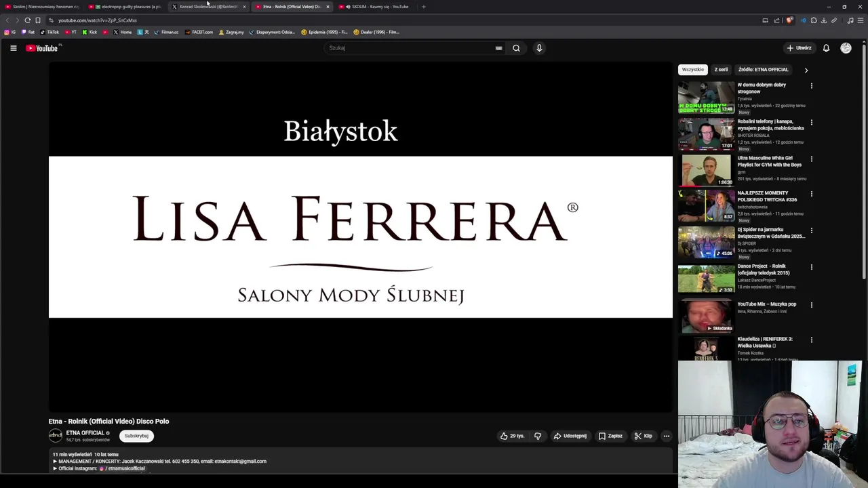This screenshot has height=488, width=868.
Task: Like the video with thumbs-up 29 tys.
Action: click(x=512, y=436)
